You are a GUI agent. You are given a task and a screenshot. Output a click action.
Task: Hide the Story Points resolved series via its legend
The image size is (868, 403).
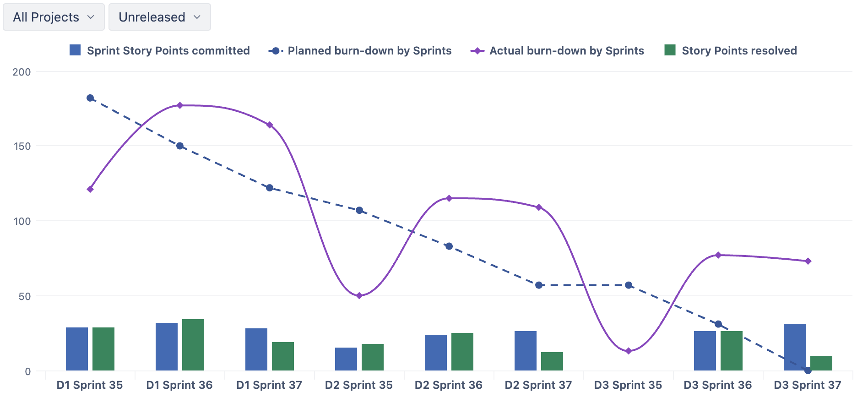point(739,51)
